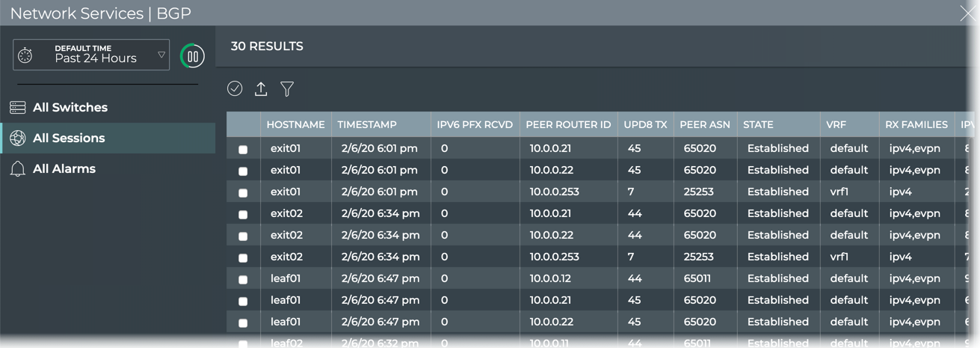Sort by the TIMESTAMP column header

(367, 125)
